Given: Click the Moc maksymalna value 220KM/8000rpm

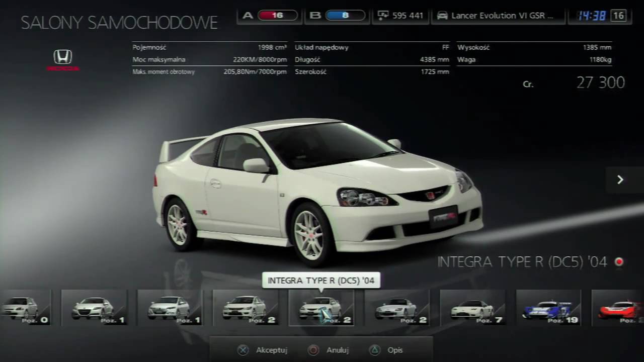Looking at the screenshot, I should [x=260, y=59].
